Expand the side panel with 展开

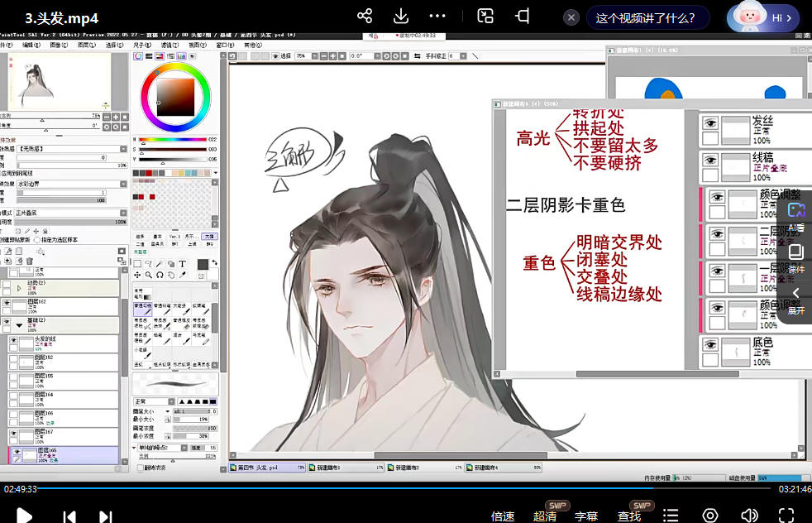click(x=796, y=300)
